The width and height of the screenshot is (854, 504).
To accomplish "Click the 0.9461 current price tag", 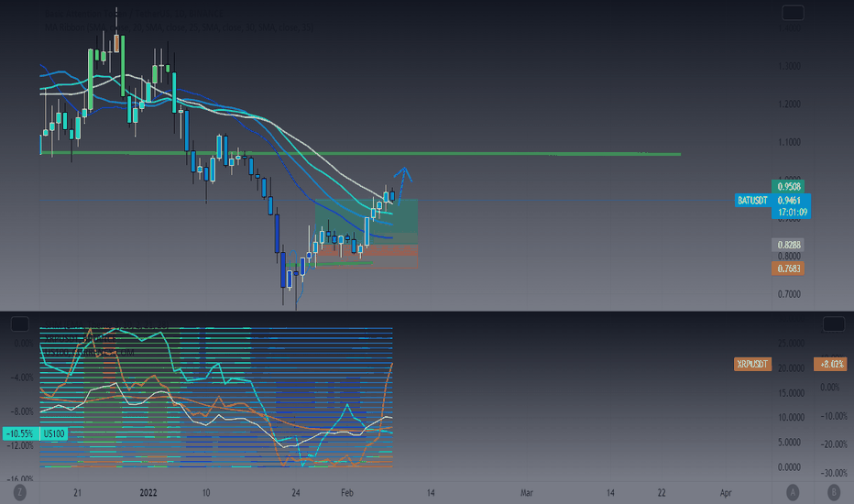I will [x=789, y=200].
